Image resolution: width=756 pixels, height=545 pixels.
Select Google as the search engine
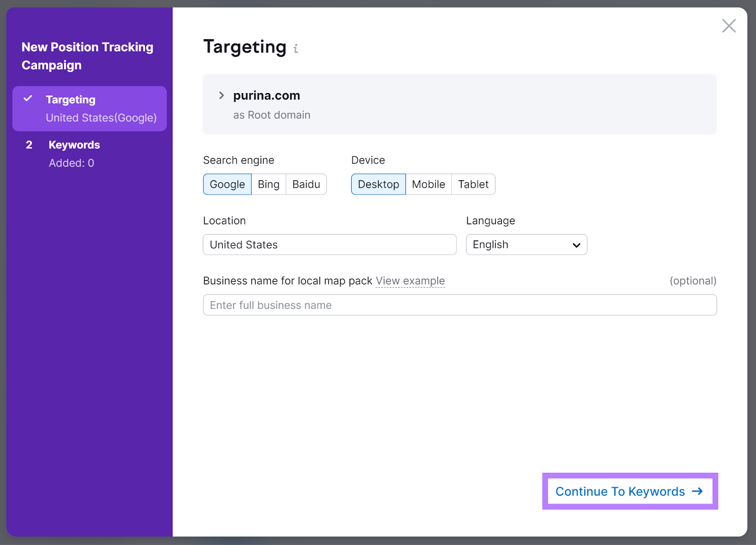coord(227,184)
